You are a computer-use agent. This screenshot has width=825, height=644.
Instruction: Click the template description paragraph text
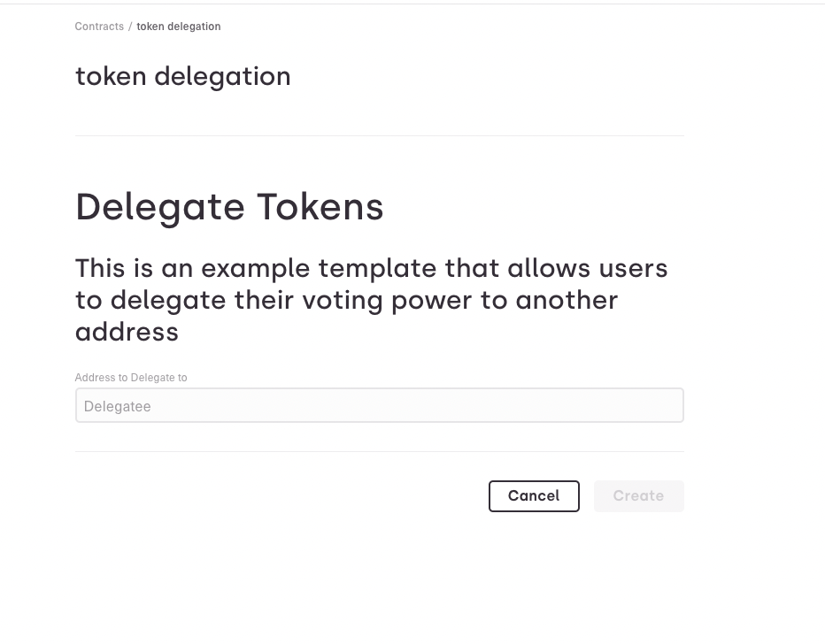[371, 300]
